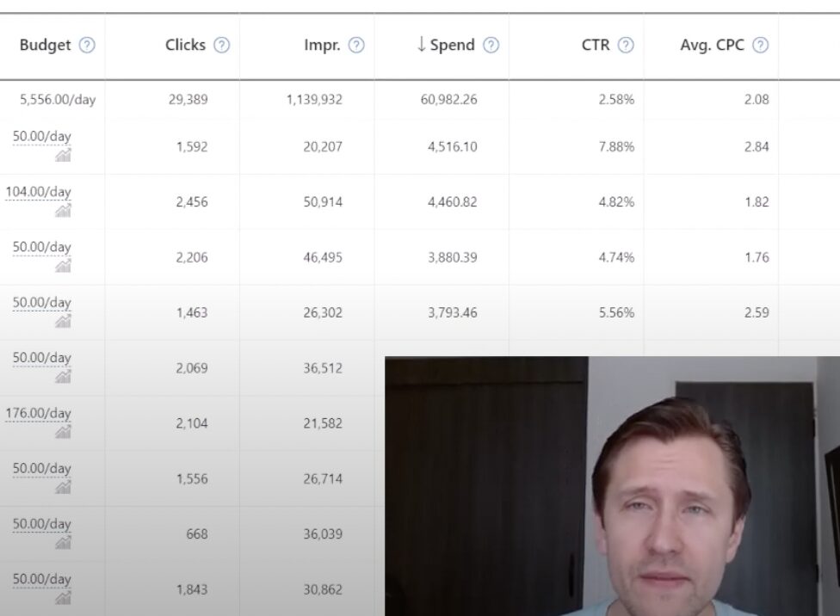The height and width of the screenshot is (616, 840).
Task: Click the budget chart icon under 104.00/day
Action: point(63,211)
